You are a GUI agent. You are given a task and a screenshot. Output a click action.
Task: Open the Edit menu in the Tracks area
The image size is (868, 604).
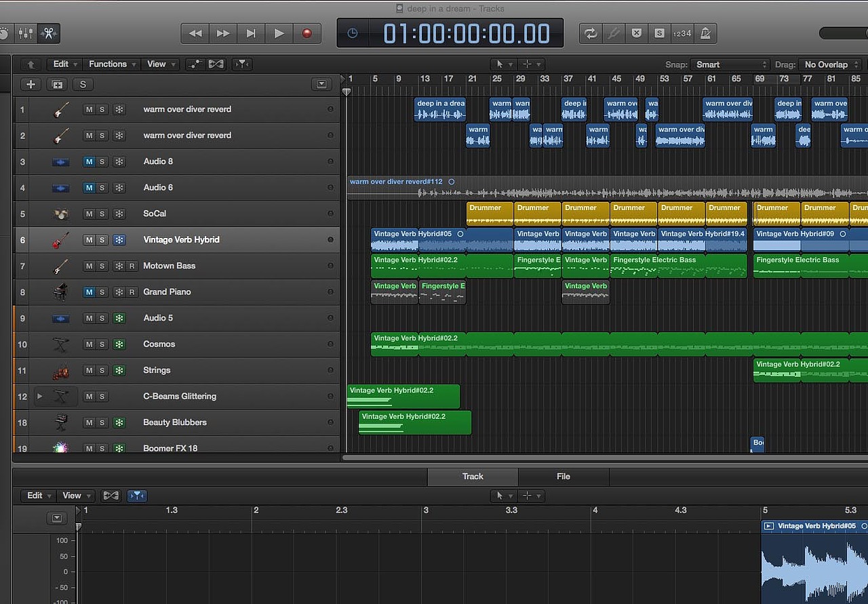point(65,64)
